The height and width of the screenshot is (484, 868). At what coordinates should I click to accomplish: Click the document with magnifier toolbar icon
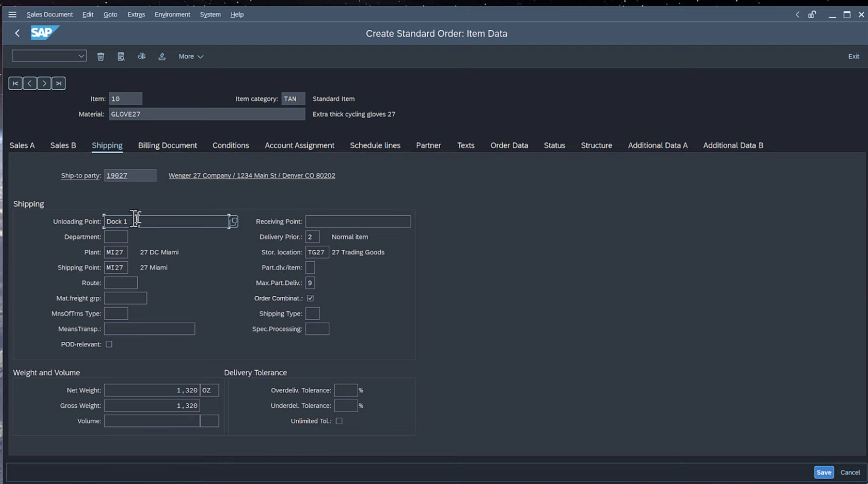[121, 57]
